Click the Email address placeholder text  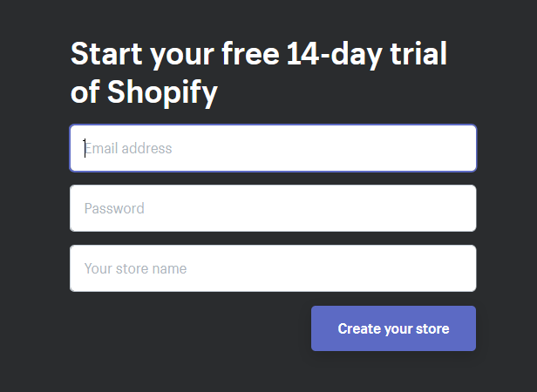coord(128,148)
